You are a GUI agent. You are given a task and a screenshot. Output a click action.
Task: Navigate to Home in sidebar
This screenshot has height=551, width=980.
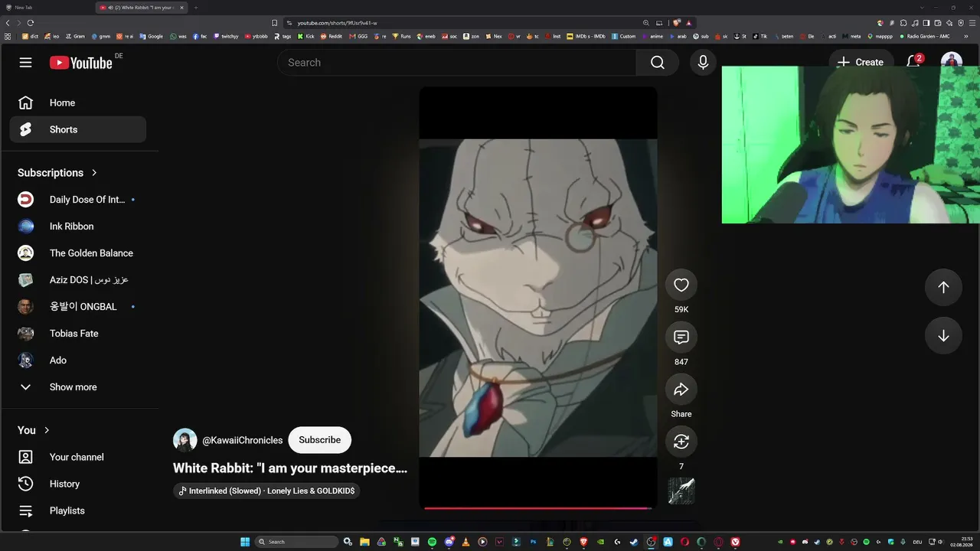77,103
